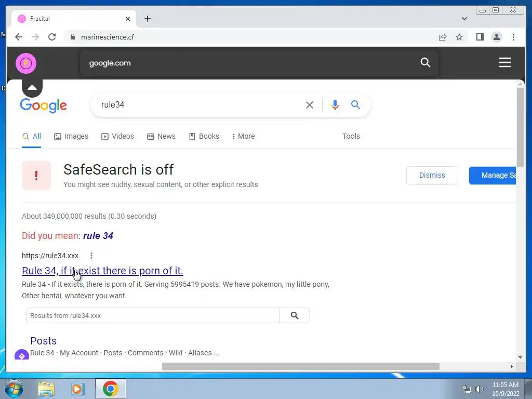This screenshot has height=399, width=532.
Task: Click the browser back arrow
Action: pyautogui.click(x=19, y=37)
